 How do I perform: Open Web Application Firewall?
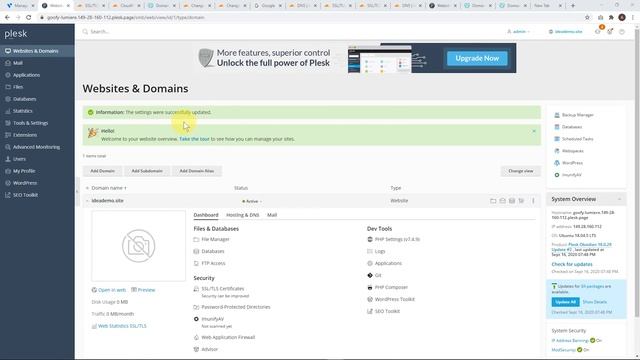[228, 338]
